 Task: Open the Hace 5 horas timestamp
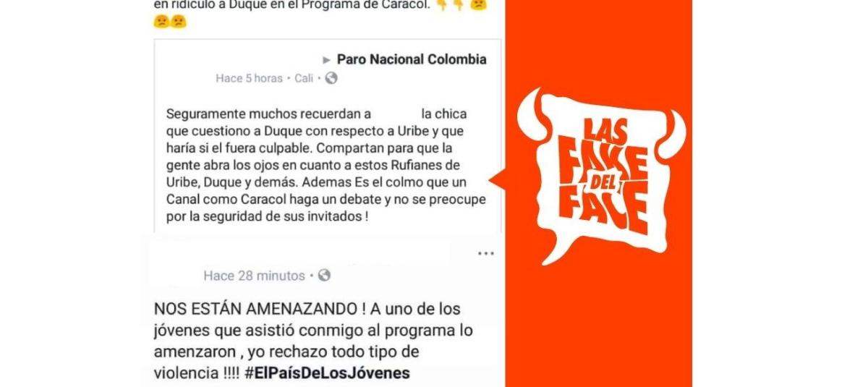tap(249, 78)
